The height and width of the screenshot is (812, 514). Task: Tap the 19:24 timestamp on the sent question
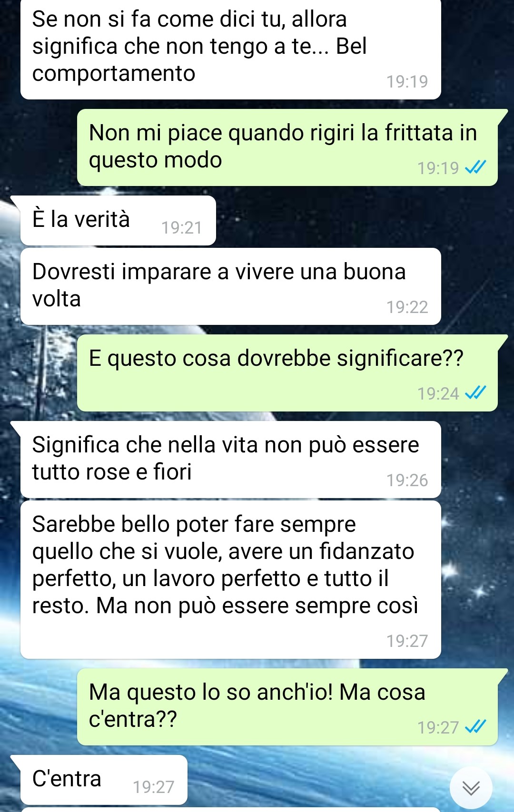click(438, 393)
